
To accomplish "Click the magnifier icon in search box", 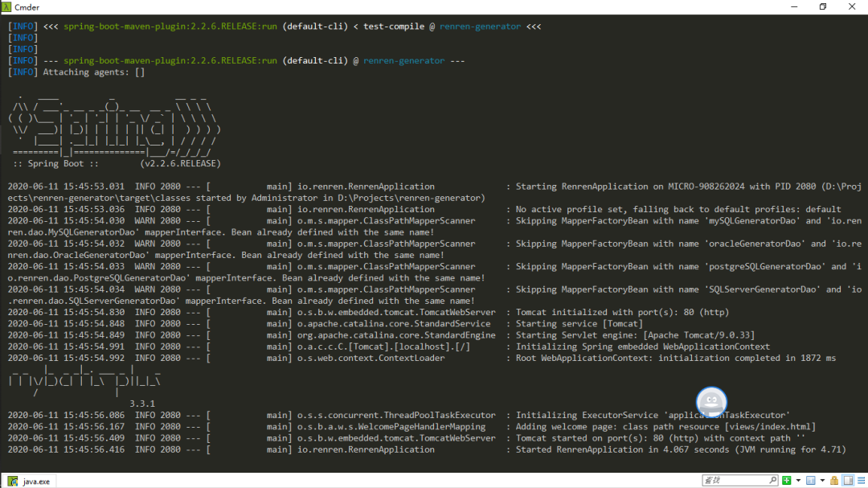I will tap(772, 481).
